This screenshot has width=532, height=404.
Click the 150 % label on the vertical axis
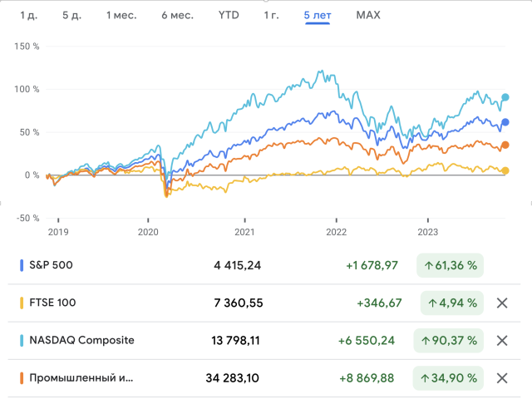[27, 47]
